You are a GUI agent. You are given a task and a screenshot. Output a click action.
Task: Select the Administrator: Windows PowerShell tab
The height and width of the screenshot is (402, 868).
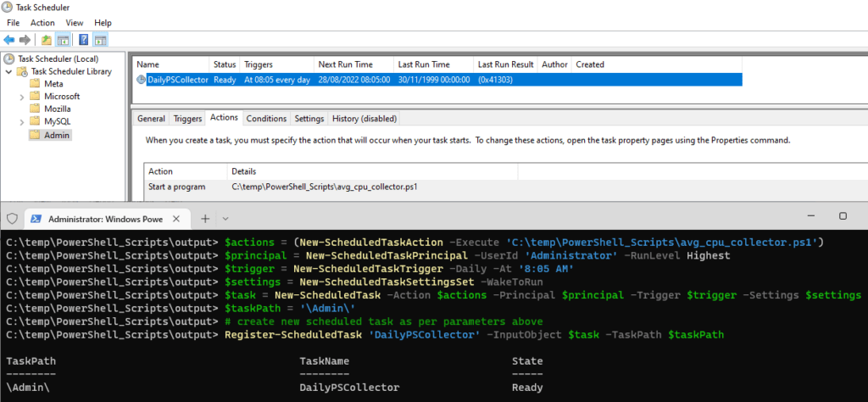tap(105, 219)
